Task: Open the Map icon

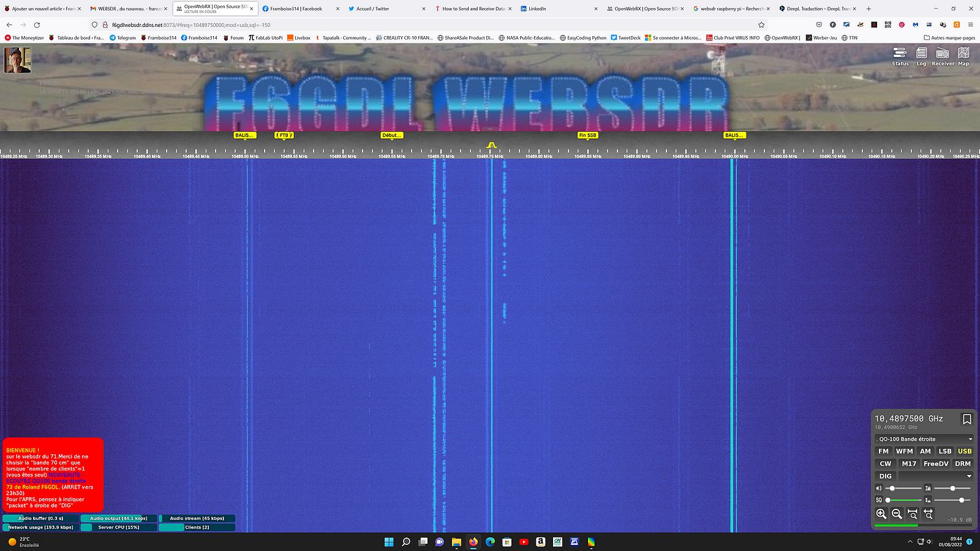Action: (963, 56)
